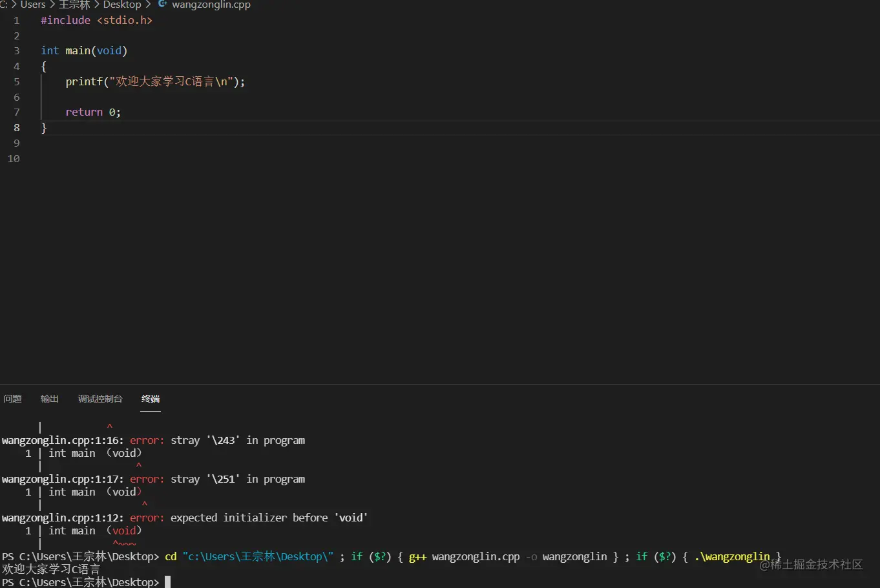This screenshot has width=880, height=588.
Task: Click the closing brace on line 8
Action: pyautogui.click(x=44, y=128)
